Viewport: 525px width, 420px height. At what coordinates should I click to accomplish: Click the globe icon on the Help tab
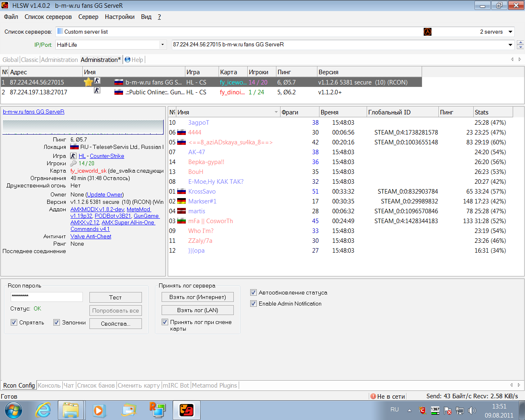[128, 59]
